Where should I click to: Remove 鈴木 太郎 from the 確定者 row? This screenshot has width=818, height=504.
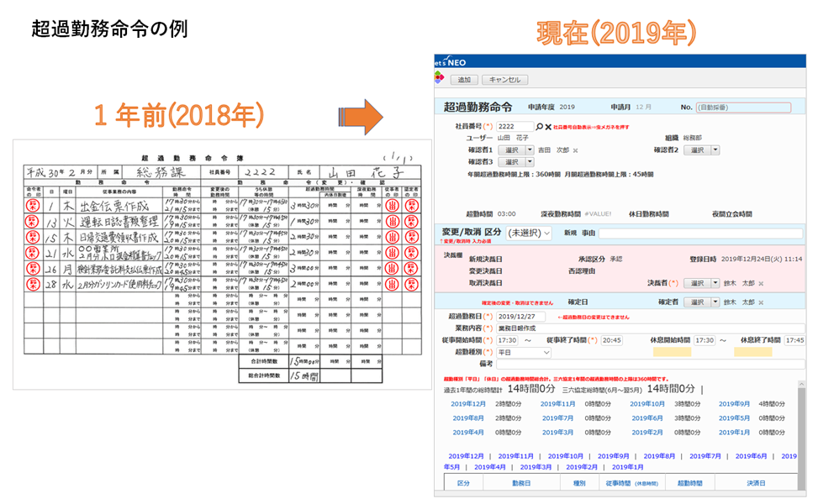pyautogui.click(x=761, y=302)
